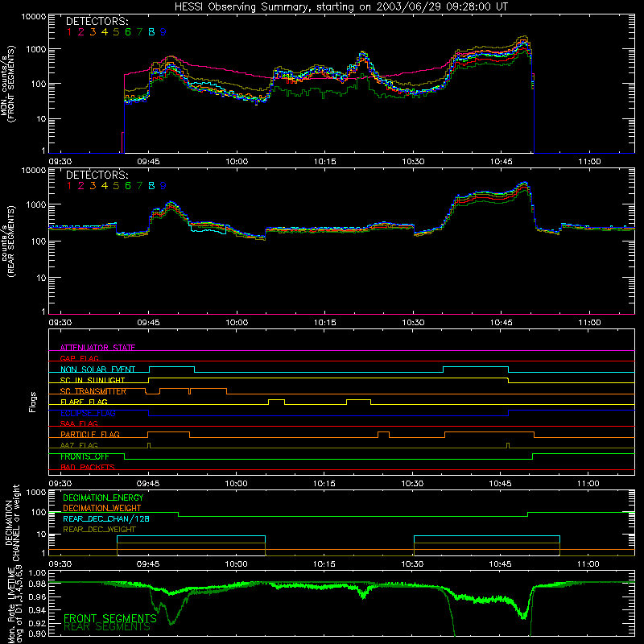Viewport: 644px width, 644px height.
Task: Pick detector 8 in rear segments legend
Action: coord(151,186)
